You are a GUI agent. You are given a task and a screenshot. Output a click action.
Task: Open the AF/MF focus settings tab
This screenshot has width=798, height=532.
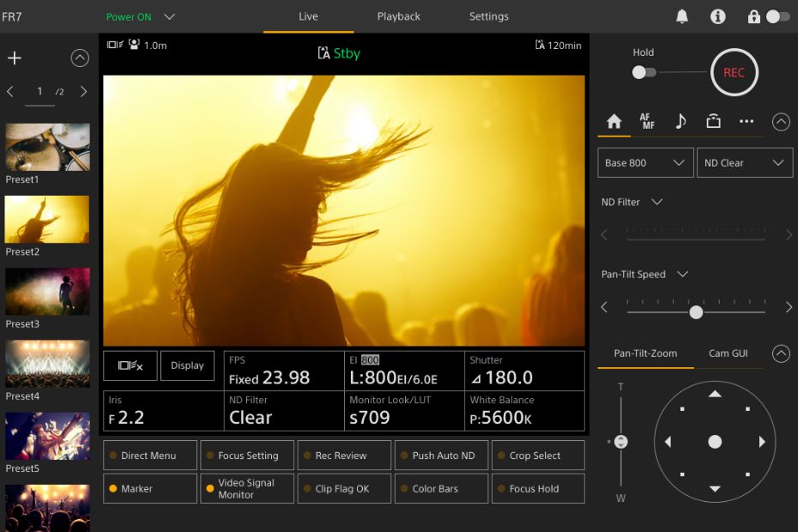coord(647,122)
